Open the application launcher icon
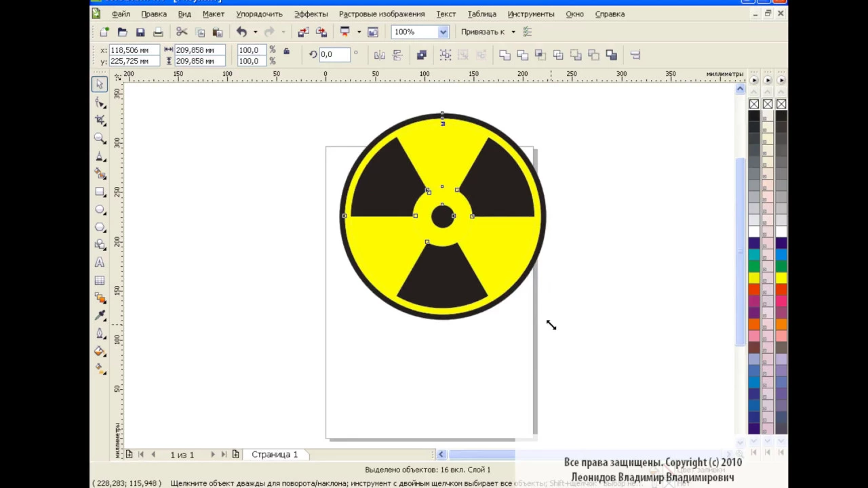This screenshot has width=868, height=488. click(x=345, y=32)
